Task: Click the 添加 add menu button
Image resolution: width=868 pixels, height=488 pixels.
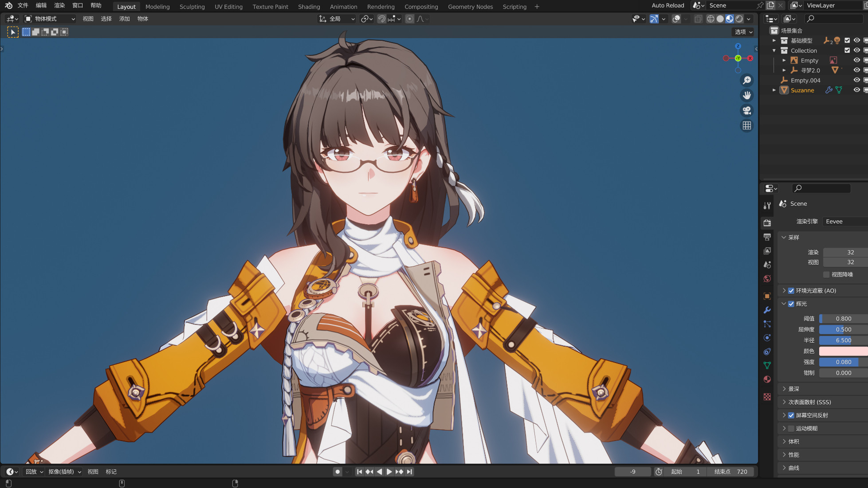Action: pyautogui.click(x=124, y=19)
